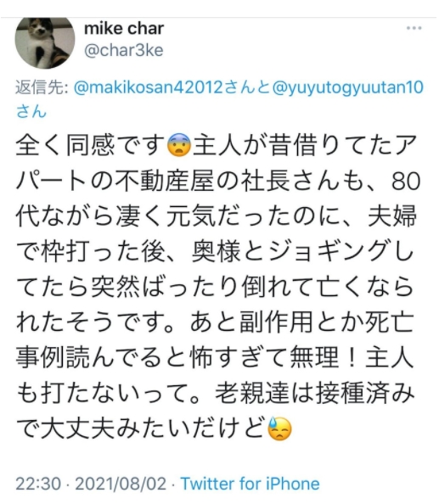Click the 返信先 reply-to label

42,87
